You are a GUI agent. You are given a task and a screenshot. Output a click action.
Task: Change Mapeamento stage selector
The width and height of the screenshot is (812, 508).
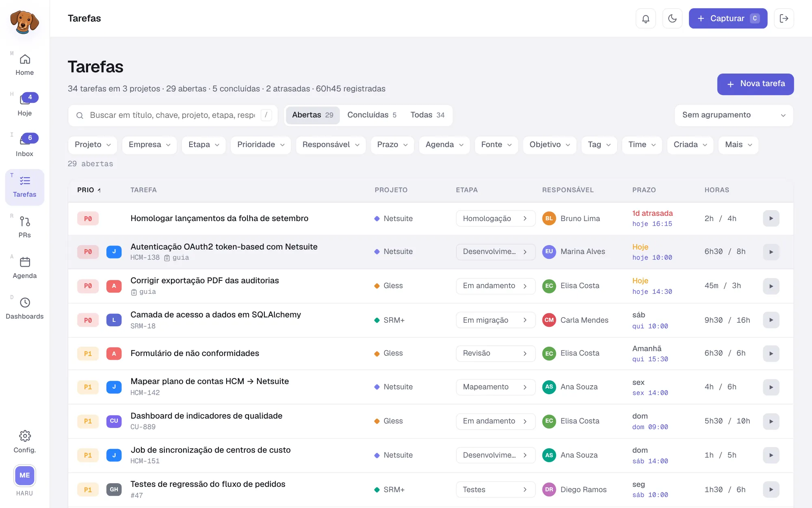(495, 387)
